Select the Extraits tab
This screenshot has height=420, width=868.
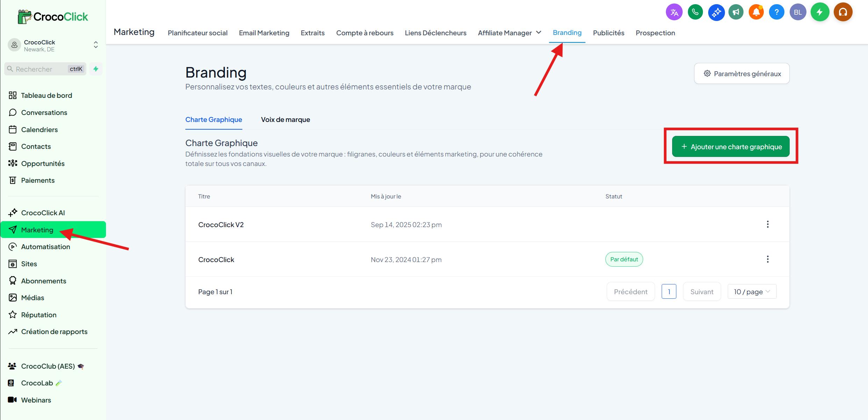[x=313, y=33]
